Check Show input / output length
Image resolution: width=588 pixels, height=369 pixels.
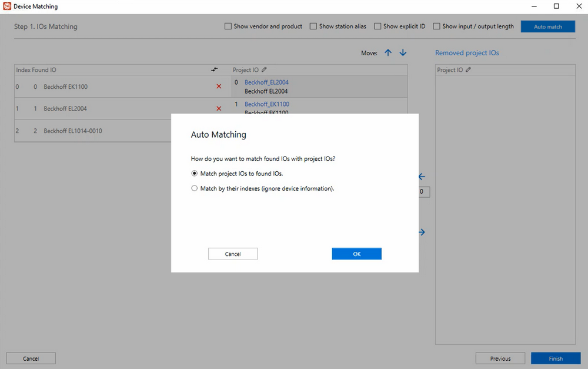click(x=436, y=26)
